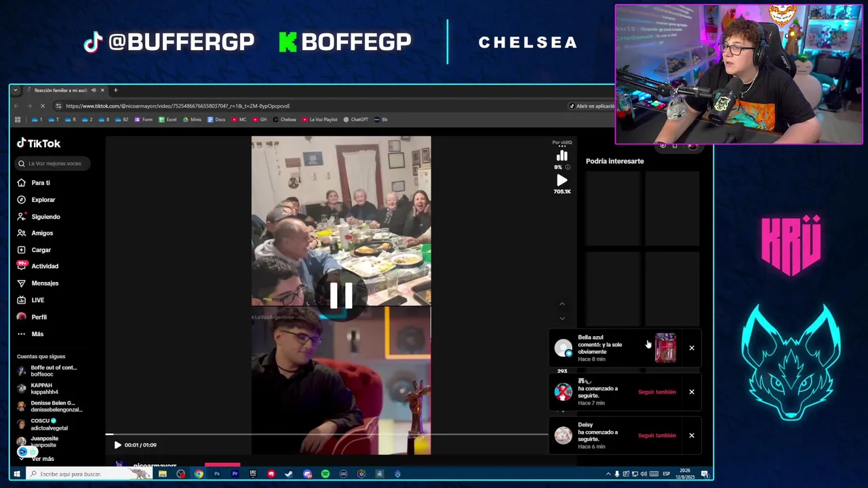Open KAPPAH followed account
The image size is (868, 488).
(x=38, y=388)
